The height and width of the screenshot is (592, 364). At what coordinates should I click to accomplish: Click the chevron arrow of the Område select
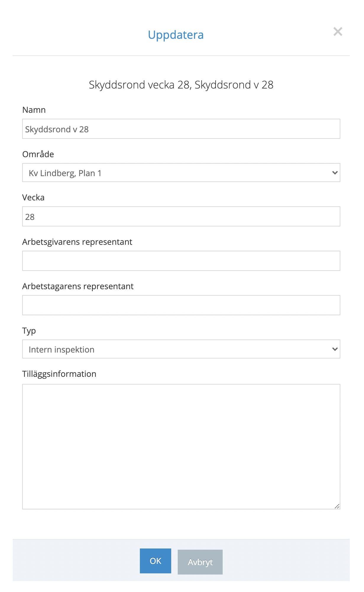click(x=335, y=173)
